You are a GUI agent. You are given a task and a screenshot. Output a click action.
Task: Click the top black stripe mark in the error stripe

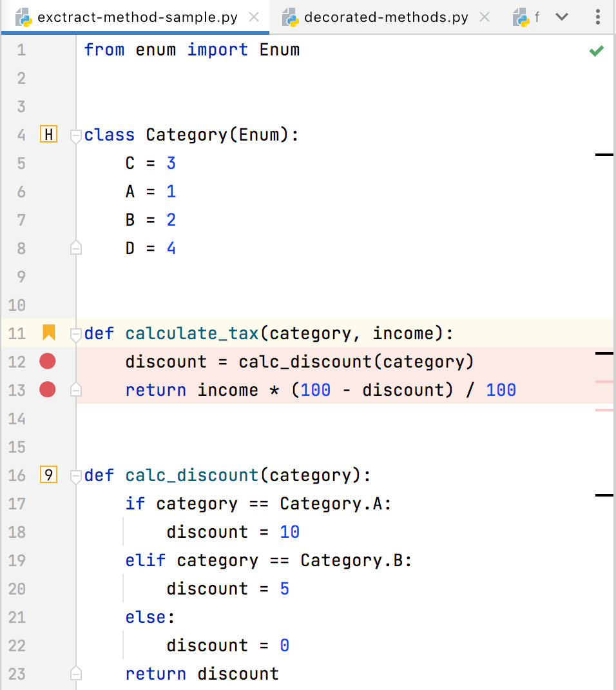click(x=604, y=155)
